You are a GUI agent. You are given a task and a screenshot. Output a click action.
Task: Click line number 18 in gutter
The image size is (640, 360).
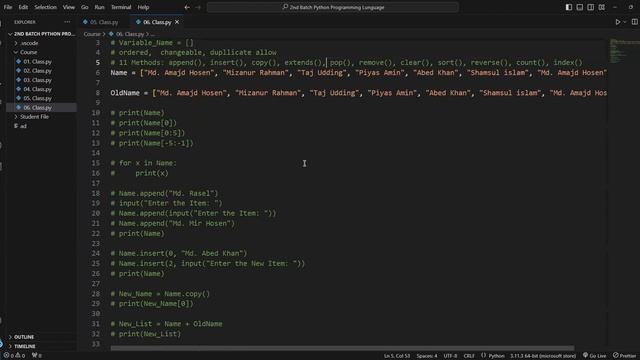click(x=96, y=193)
